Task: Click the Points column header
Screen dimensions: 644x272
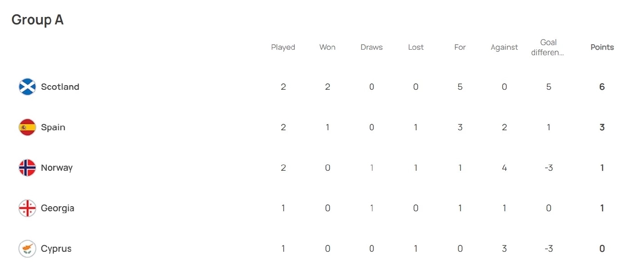Action: [602, 47]
